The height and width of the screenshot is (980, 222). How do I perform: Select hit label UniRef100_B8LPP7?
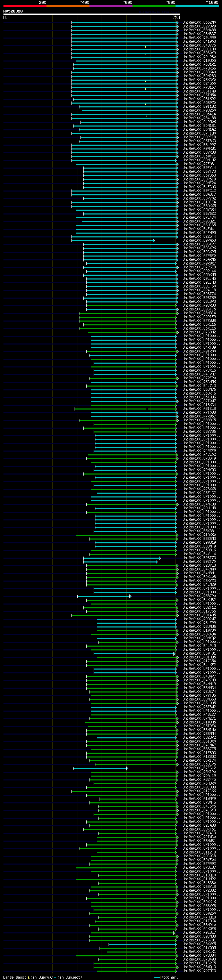tap(199, 145)
